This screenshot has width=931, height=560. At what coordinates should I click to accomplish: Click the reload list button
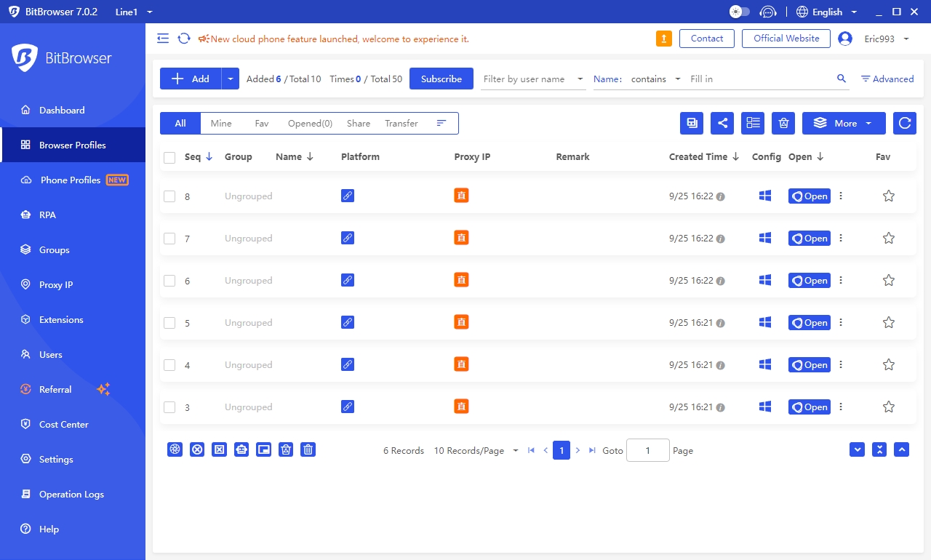pos(905,123)
